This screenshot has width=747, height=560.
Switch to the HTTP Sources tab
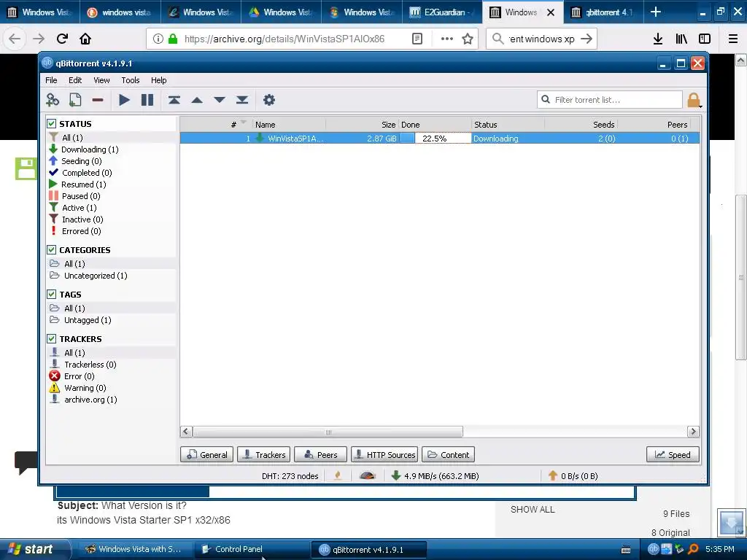[384, 455]
